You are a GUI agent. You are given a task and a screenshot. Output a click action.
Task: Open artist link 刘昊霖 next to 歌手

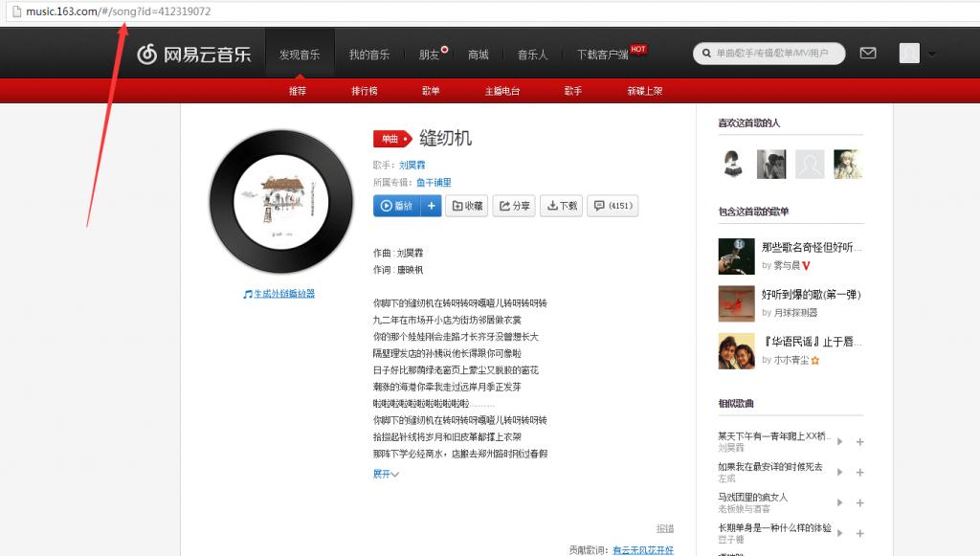tap(412, 165)
